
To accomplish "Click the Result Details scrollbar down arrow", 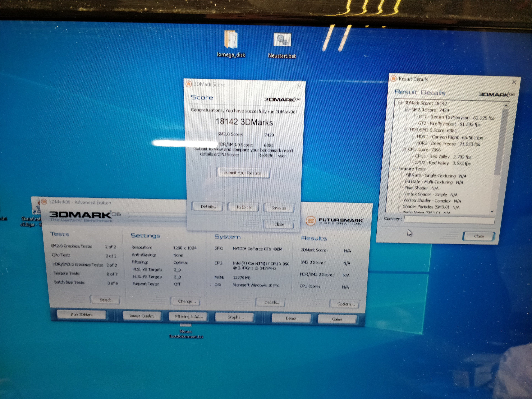I will pos(492,211).
